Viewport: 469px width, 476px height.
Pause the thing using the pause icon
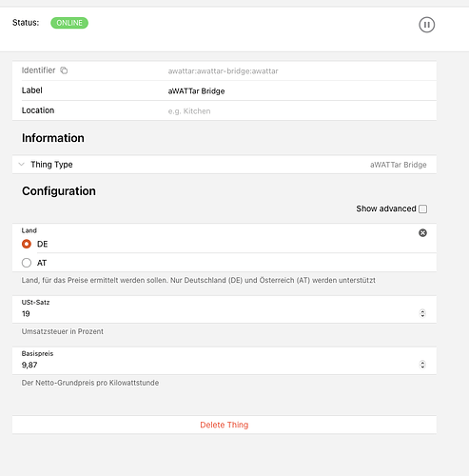pos(426,25)
